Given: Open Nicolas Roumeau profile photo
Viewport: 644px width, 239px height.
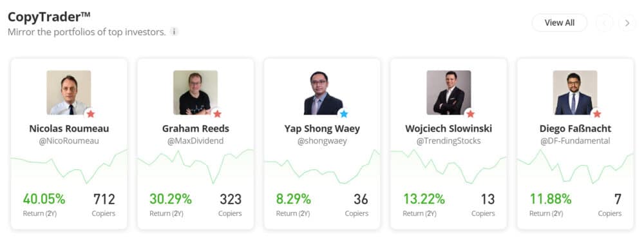Looking at the screenshot, I should coord(69,92).
